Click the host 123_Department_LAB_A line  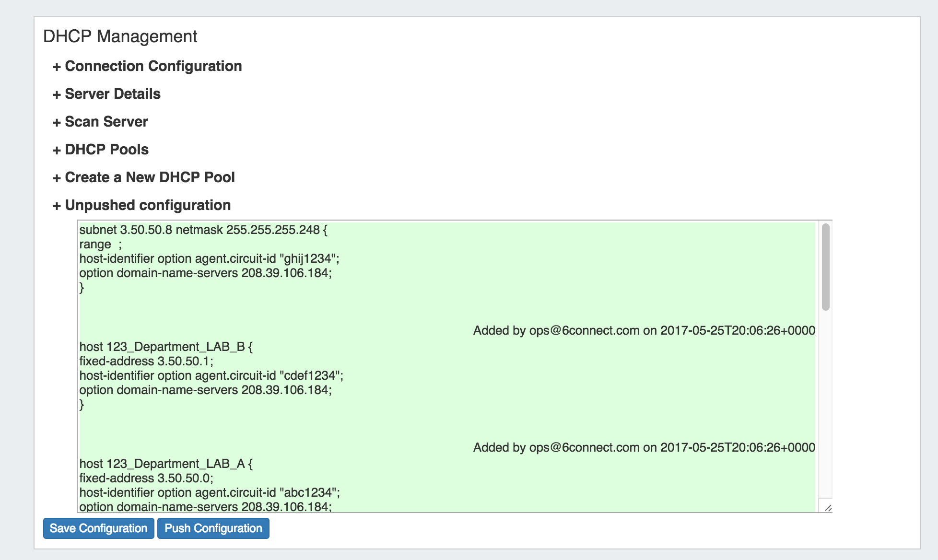[166, 464]
